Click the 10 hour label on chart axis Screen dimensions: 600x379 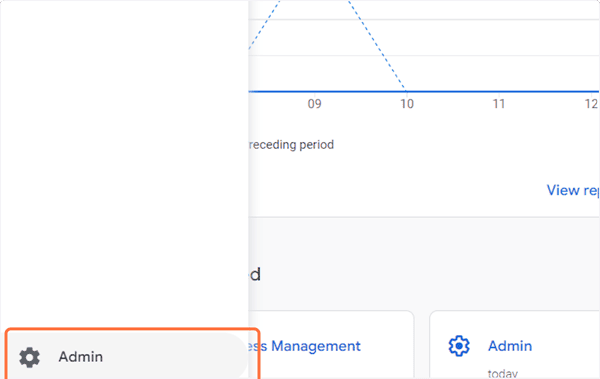[407, 104]
